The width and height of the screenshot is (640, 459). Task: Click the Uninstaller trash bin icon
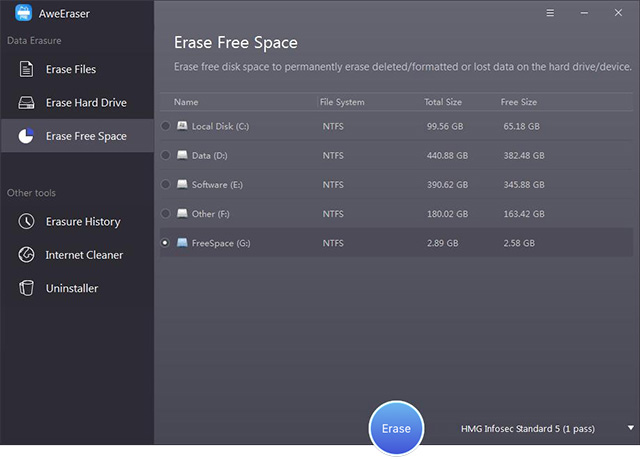[27, 288]
